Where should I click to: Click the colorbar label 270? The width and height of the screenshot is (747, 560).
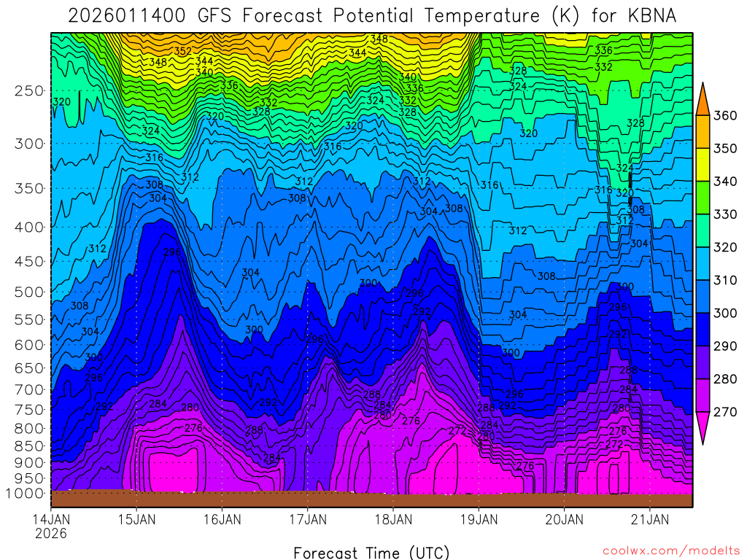(x=725, y=411)
